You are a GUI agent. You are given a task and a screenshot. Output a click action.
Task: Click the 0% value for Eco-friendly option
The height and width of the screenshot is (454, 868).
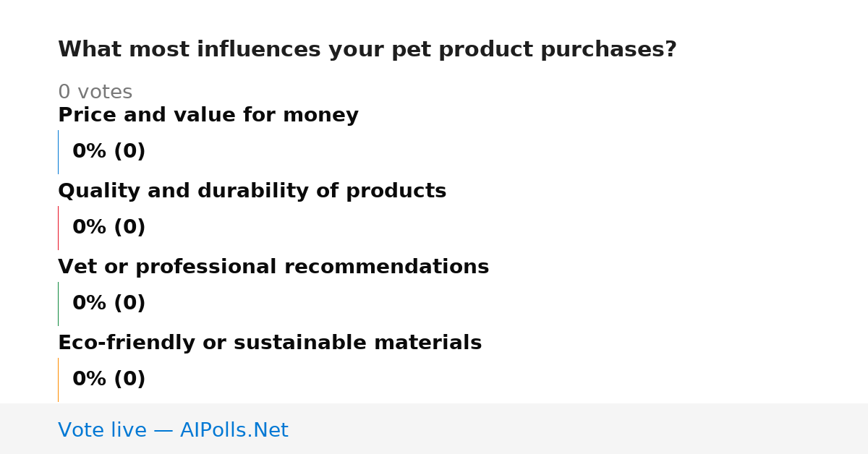click(89, 380)
